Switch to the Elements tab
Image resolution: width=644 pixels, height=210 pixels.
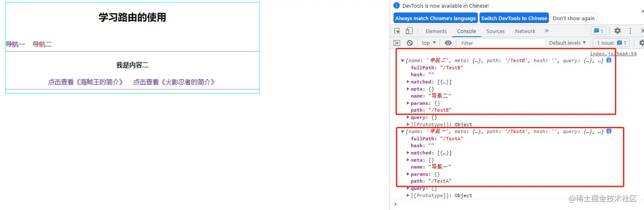coord(436,31)
